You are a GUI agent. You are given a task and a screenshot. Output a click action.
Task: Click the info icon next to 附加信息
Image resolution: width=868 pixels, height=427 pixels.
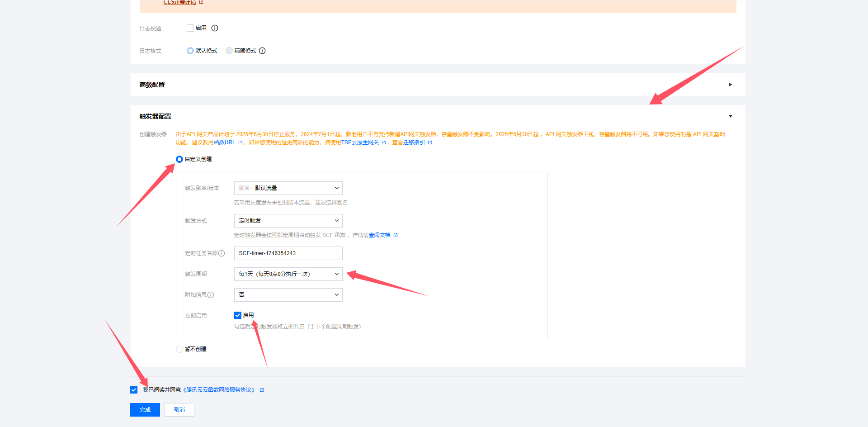click(x=211, y=295)
